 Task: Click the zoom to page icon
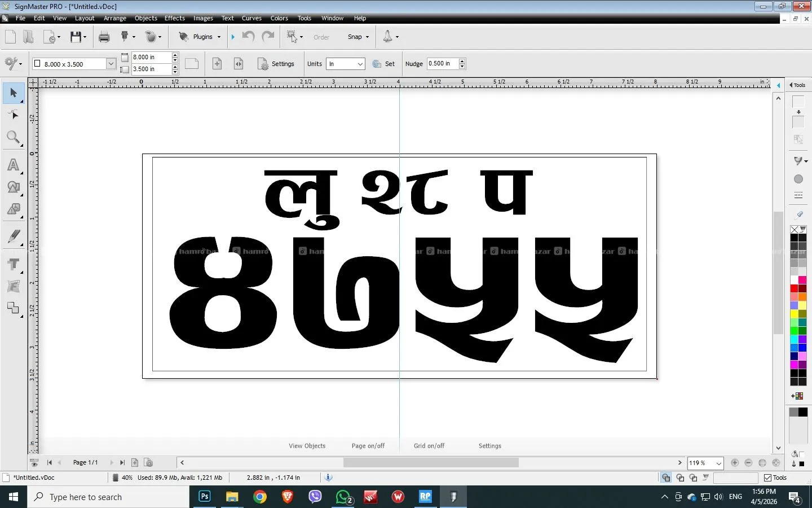[762, 463]
